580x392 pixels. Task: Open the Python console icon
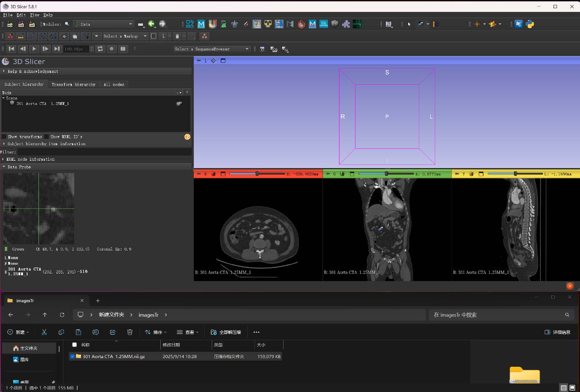point(530,24)
